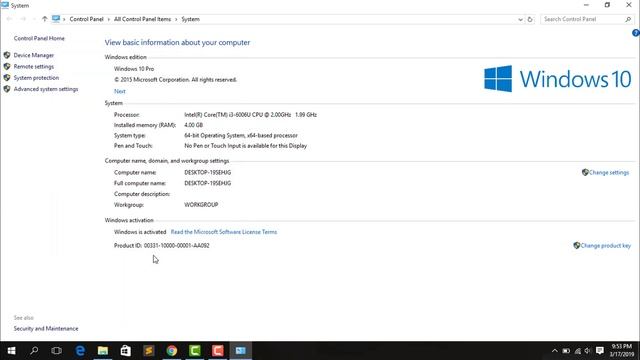Click the Advanced system settings shield icon
The width and height of the screenshot is (640, 360).
(7, 89)
